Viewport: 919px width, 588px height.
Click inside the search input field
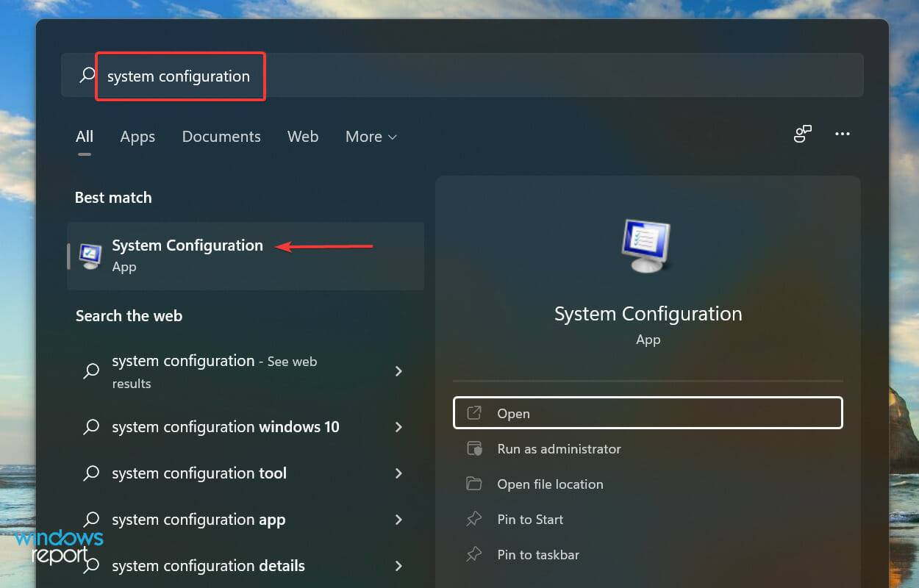pos(180,76)
